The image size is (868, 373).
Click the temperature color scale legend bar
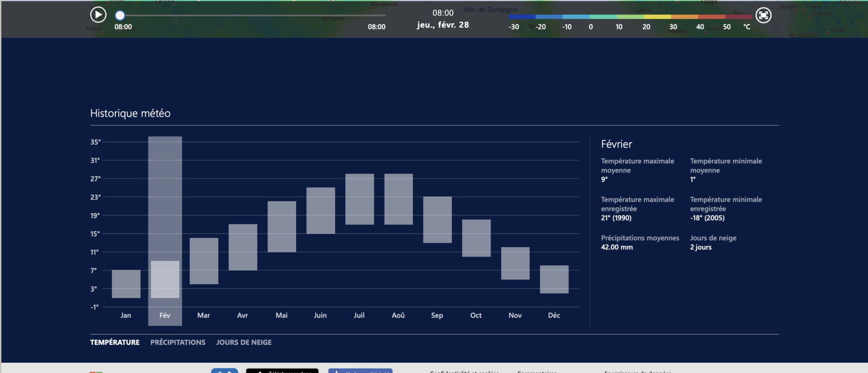[x=630, y=17]
